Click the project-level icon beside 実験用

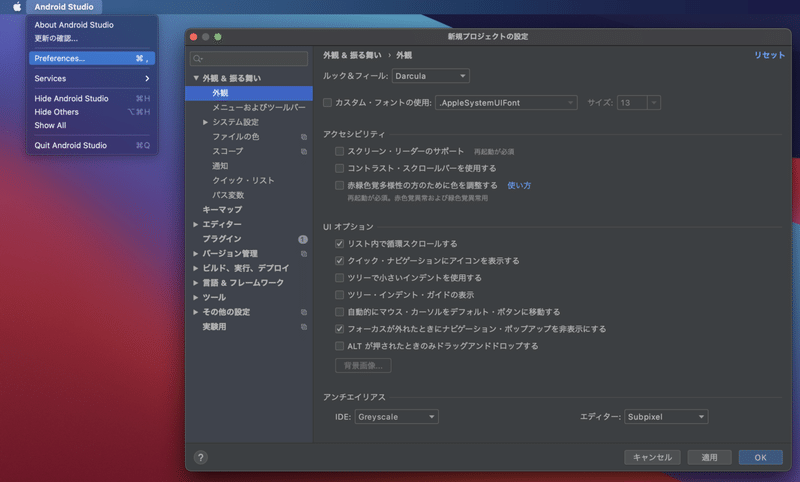click(304, 327)
